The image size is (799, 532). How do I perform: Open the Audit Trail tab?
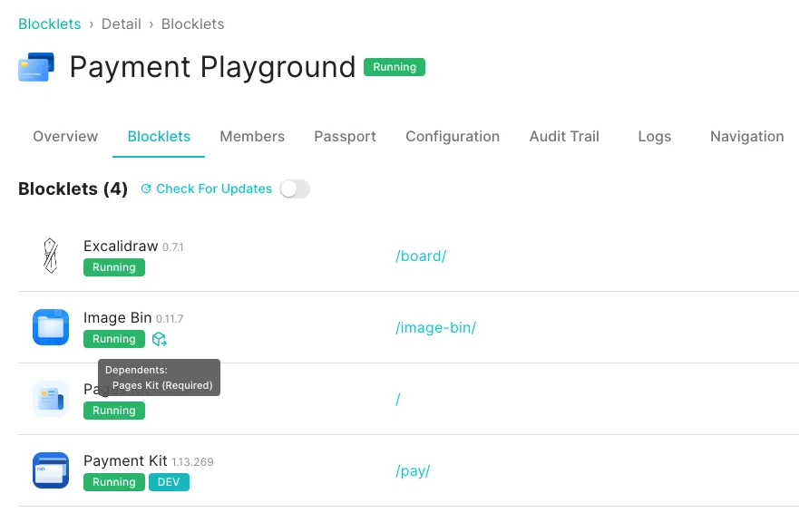pyautogui.click(x=564, y=137)
